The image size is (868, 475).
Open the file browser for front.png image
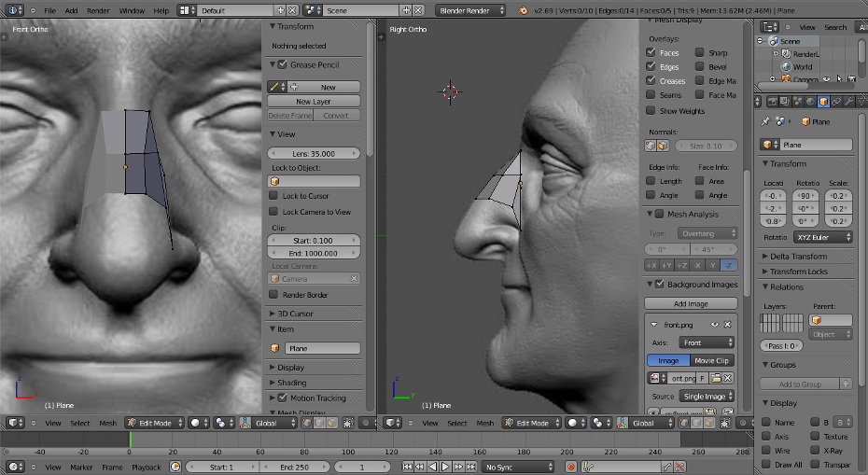(716, 378)
